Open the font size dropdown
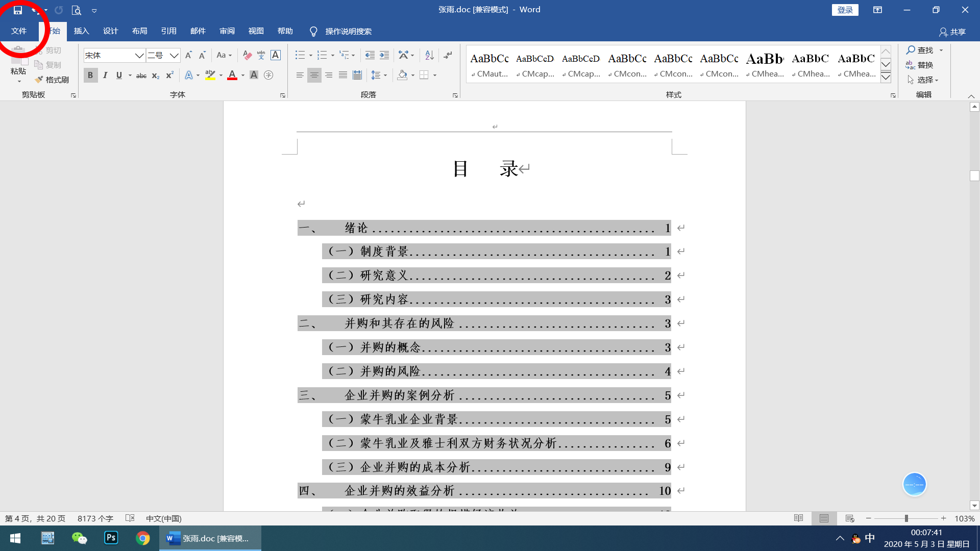Viewport: 980px width, 551px height. pyautogui.click(x=174, y=55)
